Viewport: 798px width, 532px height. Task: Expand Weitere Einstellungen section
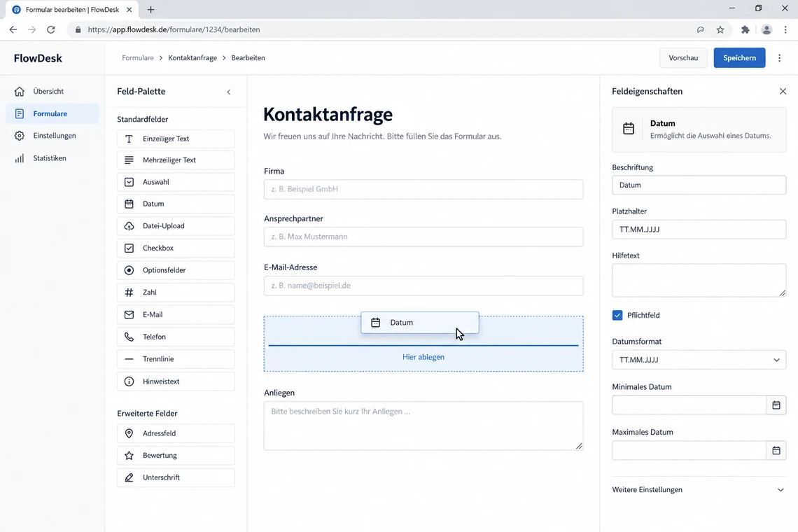tap(699, 490)
